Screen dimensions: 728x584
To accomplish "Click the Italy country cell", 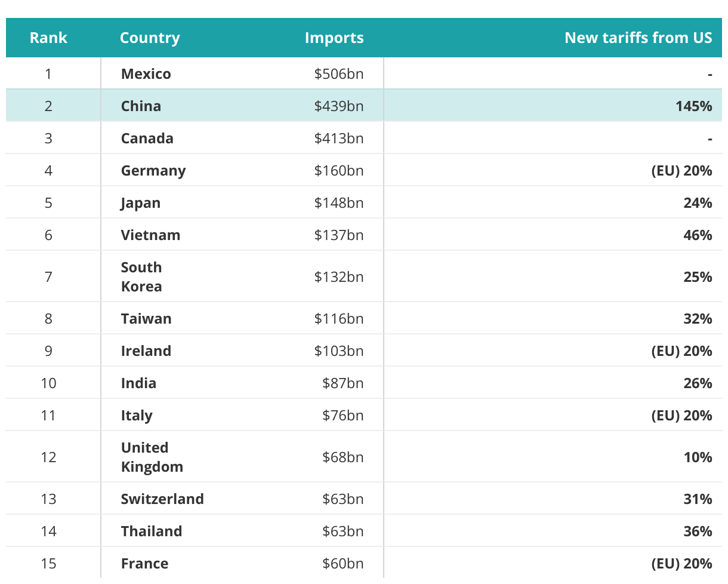I will (x=137, y=416).
